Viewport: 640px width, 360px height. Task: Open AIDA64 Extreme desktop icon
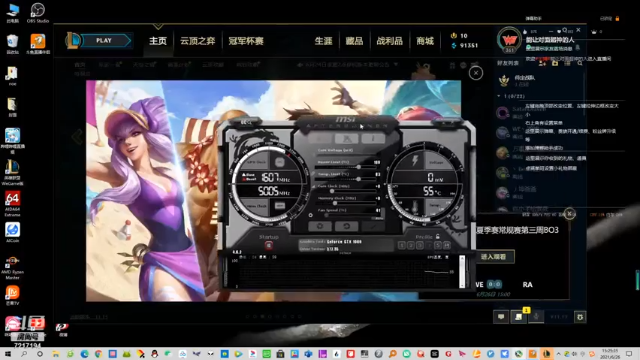[x=12, y=204]
